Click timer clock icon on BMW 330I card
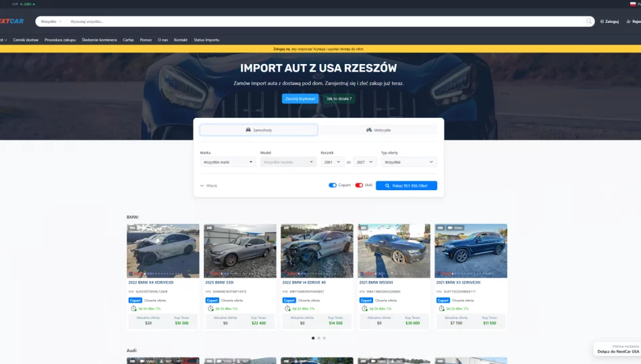The width and height of the screenshot is (641, 364). (x=211, y=309)
